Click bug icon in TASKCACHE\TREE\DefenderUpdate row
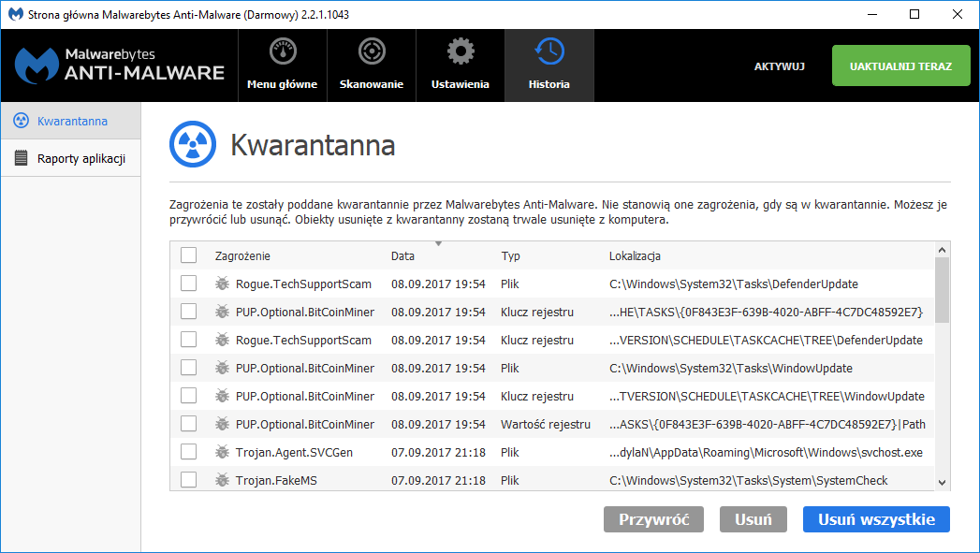Screen dimensions: 980x553 [222, 340]
